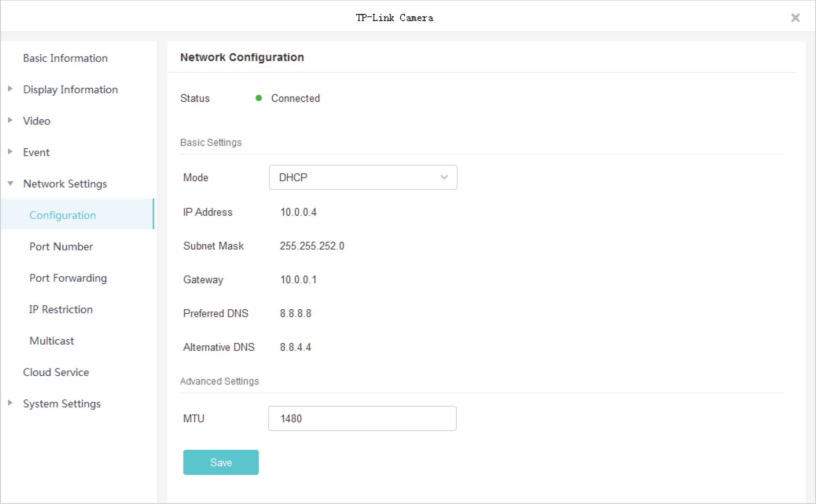Screen dimensions: 816x504
Task: Open Basic Information page
Action: (65, 58)
